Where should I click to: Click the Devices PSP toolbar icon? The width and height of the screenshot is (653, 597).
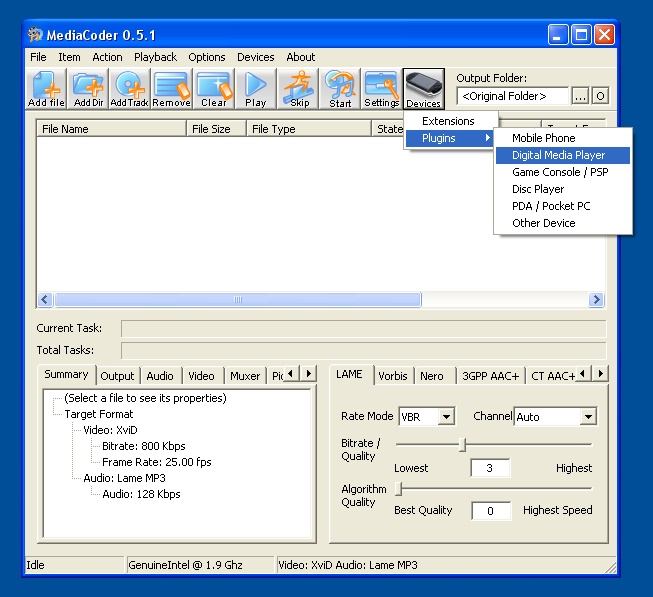tap(424, 89)
